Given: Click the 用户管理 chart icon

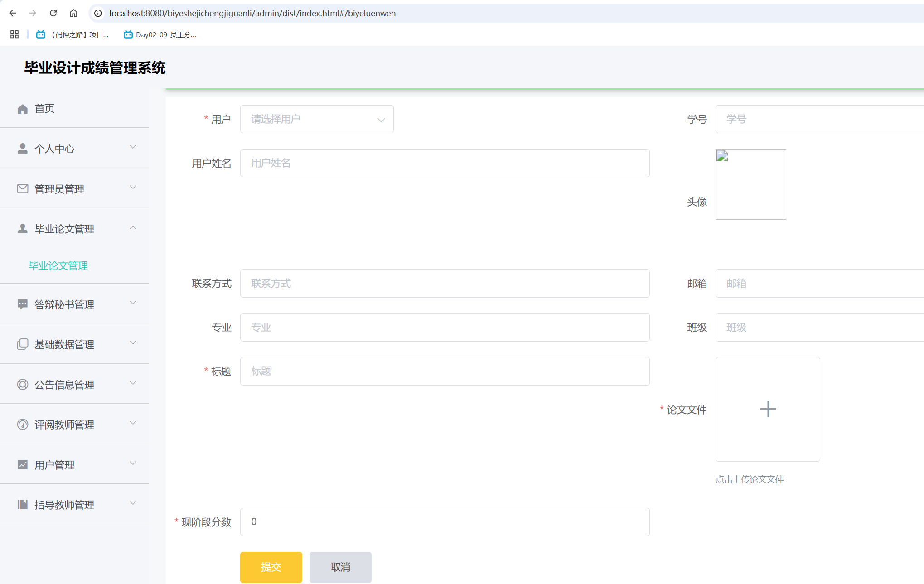Looking at the screenshot, I should coord(23,464).
